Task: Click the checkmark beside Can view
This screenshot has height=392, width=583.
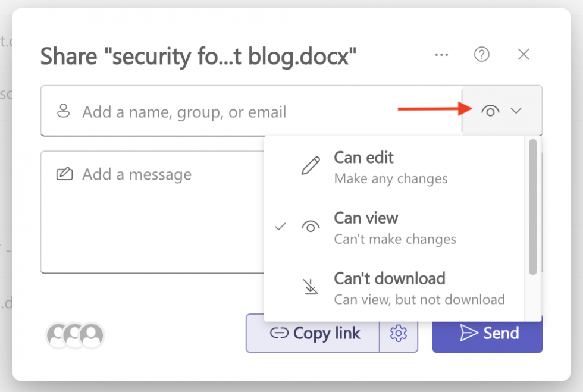Action: [280, 227]
